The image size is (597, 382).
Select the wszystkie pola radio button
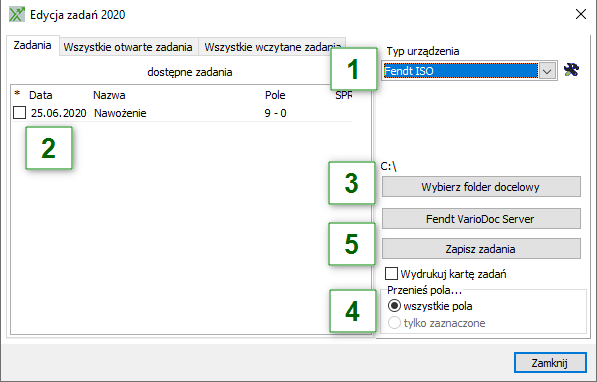[x=394, y=306]
